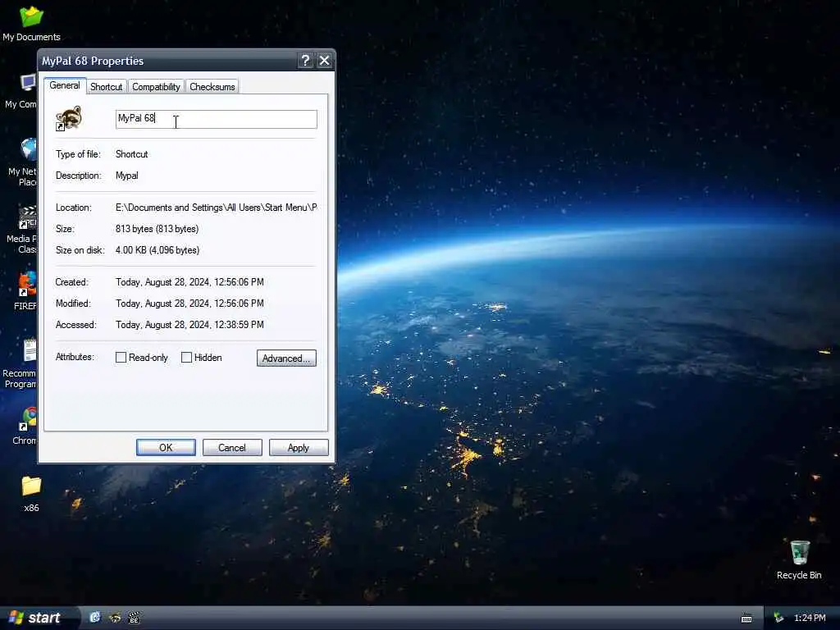The width and height of the screenshot is (840, 630).
Task: Click the Created date value
Action: pos(189,282)
